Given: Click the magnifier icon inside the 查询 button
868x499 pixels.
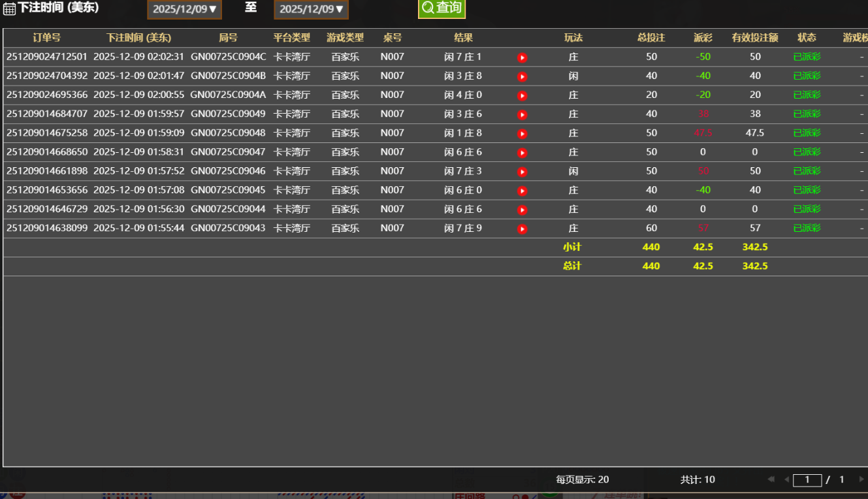Looking at the screenshot, I should click(427, 8).
